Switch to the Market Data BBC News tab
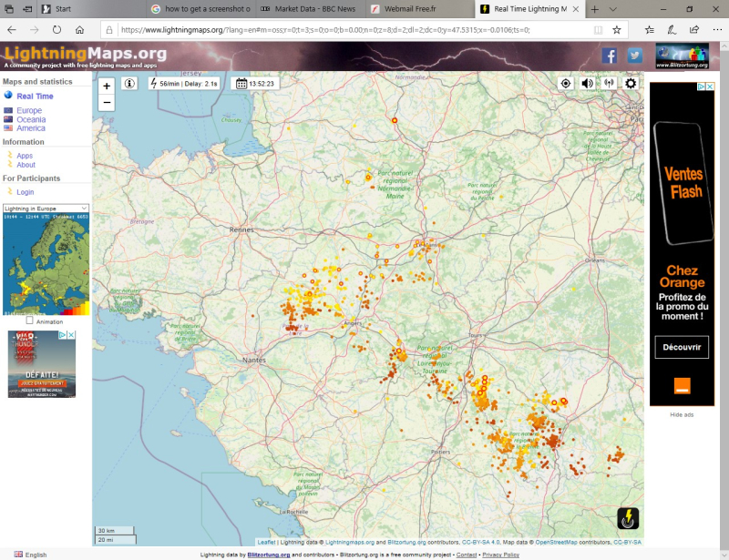This screenshot has height=560, width=729. [310, 9]
